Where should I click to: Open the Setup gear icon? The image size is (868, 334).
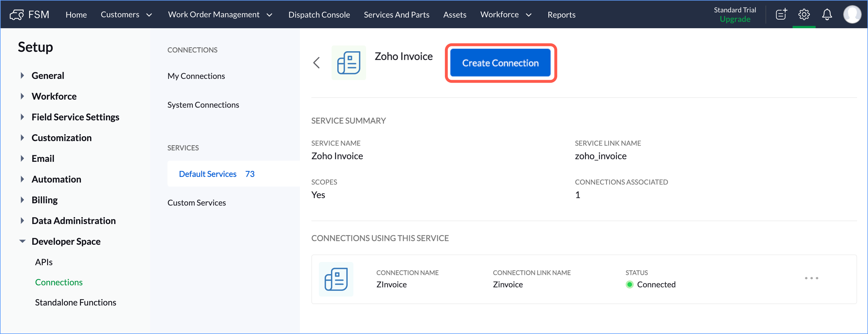(804, 14)
